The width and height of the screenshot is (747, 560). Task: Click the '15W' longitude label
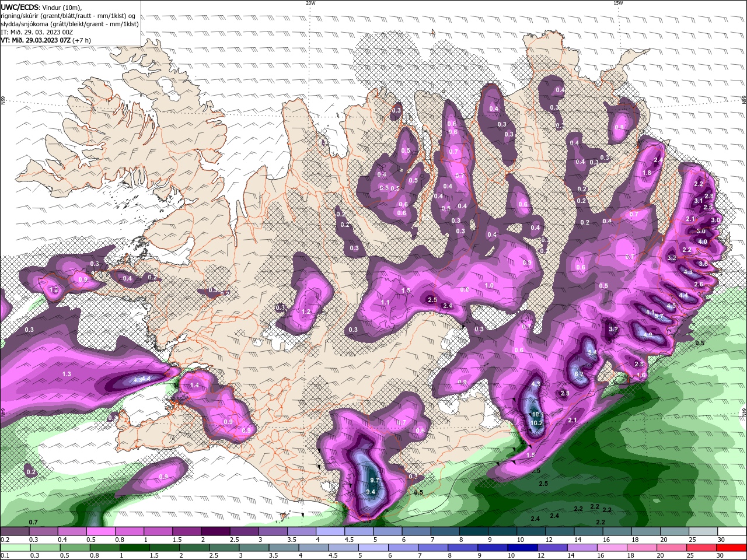click(618, 3)
